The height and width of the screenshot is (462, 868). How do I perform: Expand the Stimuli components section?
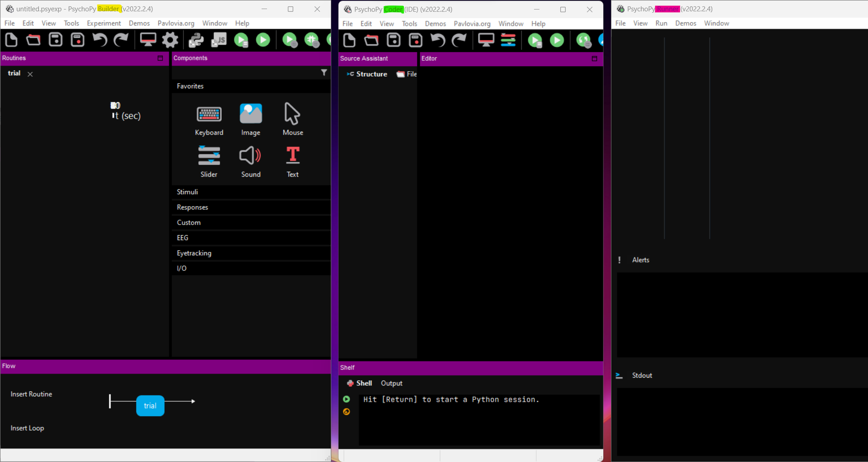pos(187,192)
